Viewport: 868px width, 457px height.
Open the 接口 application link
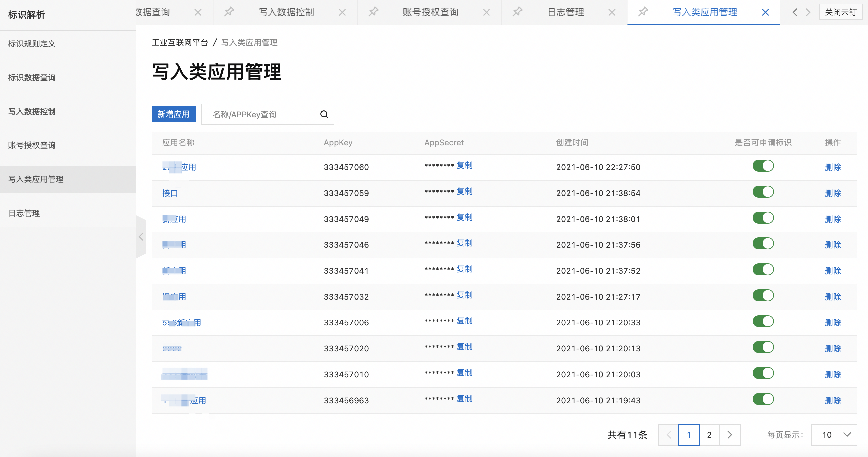tap(170, 193)
